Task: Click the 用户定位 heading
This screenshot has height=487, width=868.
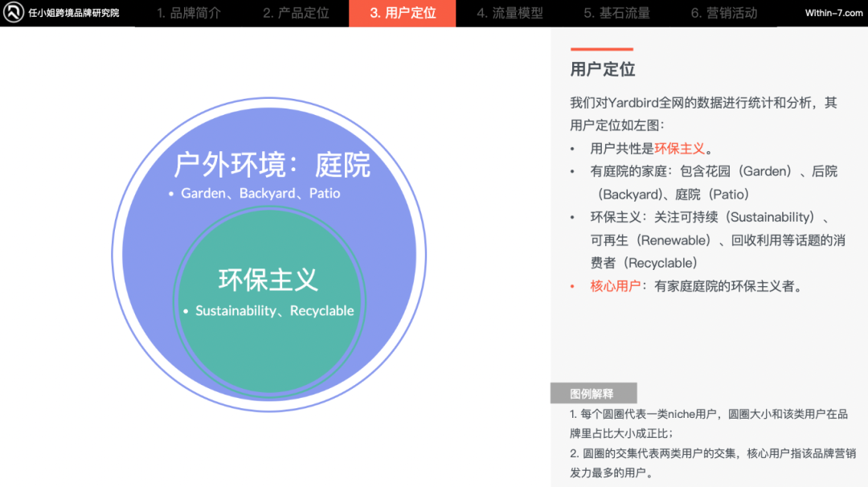Action: click(602, 69)
